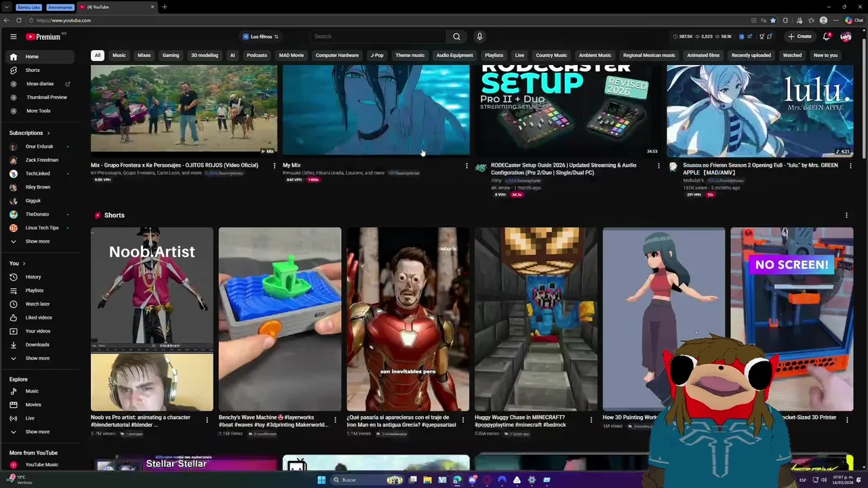Image resolution: width=868 pixels, height=488 pixels.
Task: Toggle the Los filtros switch
Action: [x=260, y=37]
